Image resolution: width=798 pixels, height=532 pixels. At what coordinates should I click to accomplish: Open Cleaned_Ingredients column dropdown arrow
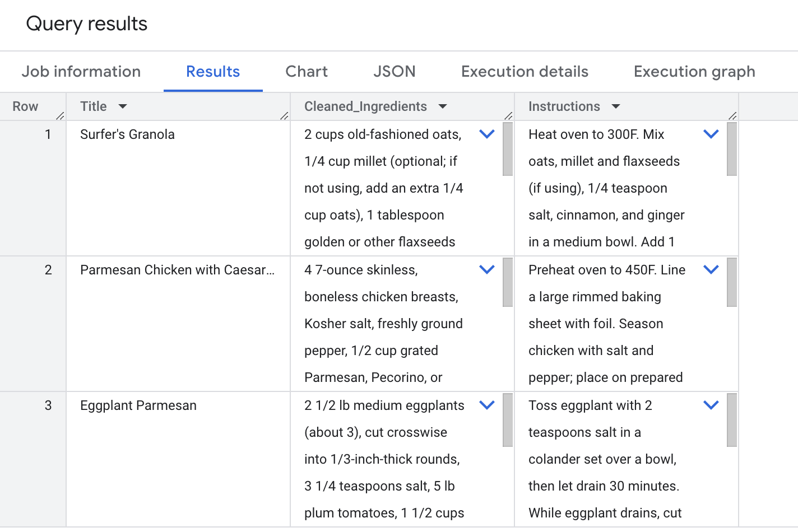[443, 106]
